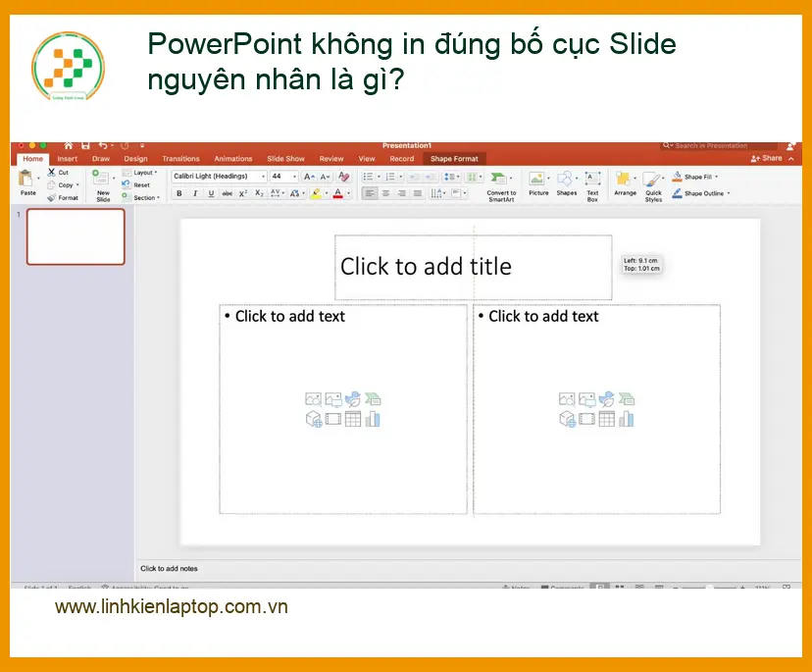Click the Search in Presentation field
Viewport: 812px width, 672px height.
[719, 145]
